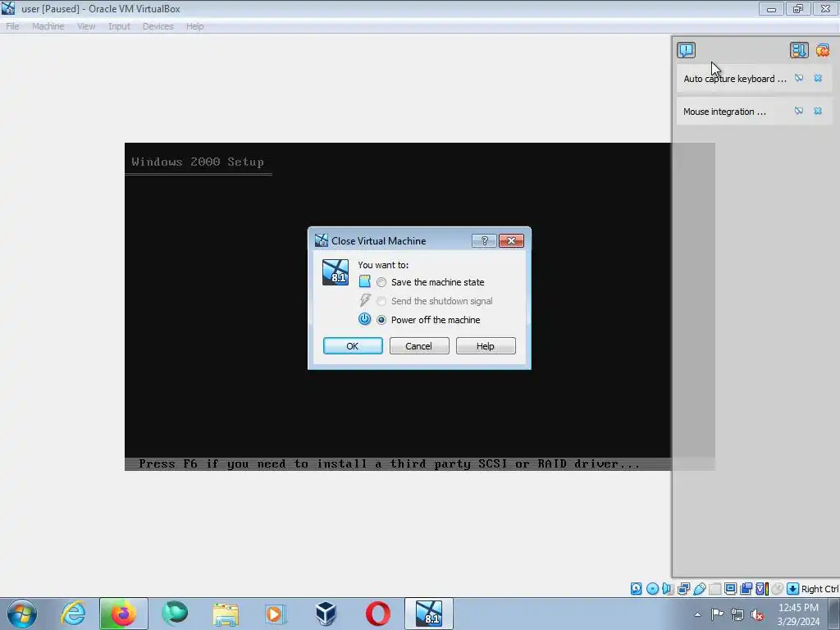
Task: Click the Right Ctrl host key label
Action: (819, 589)
